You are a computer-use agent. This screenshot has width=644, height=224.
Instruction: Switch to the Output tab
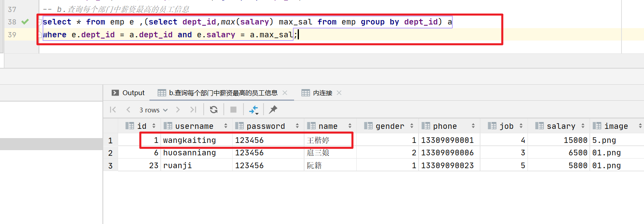click(x=128, y=93)
